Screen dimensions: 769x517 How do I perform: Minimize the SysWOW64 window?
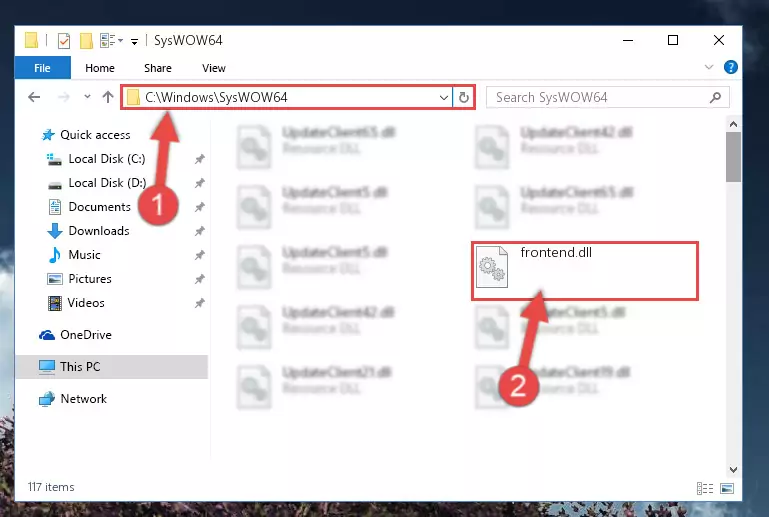628,41
